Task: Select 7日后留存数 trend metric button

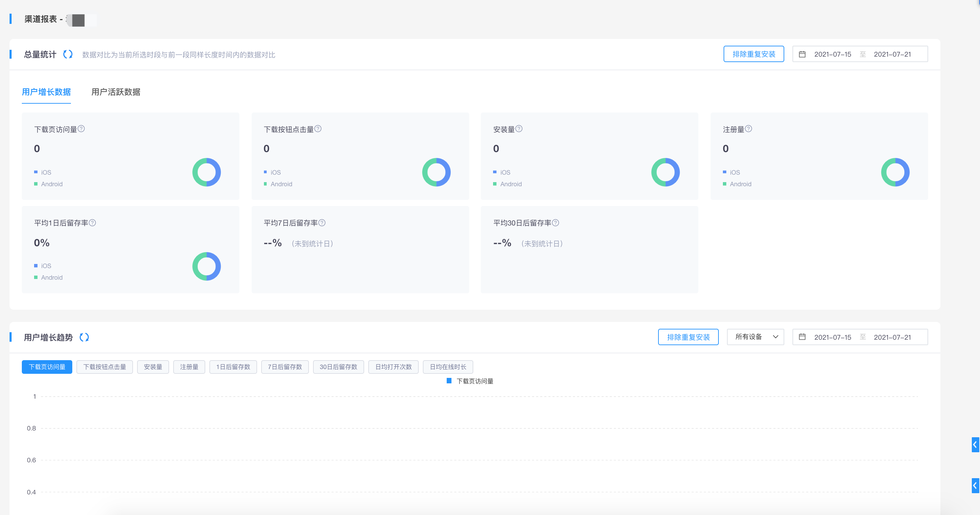Action: pyautogui.click(x=285, y=367)
